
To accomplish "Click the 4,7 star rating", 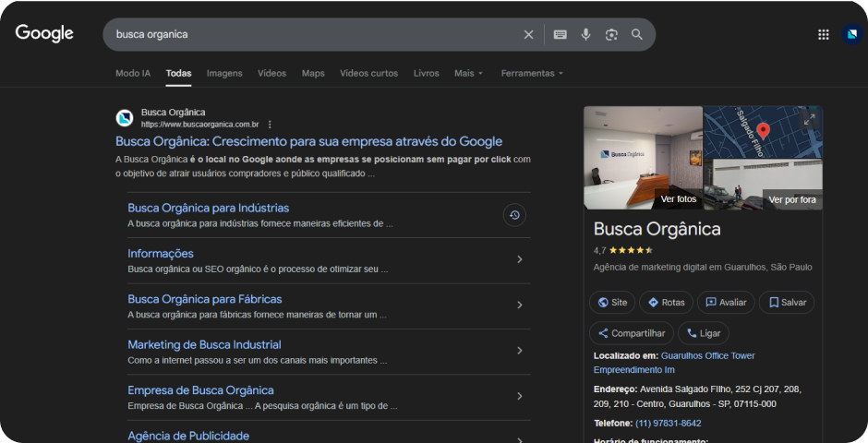I will tap(623, 250).
